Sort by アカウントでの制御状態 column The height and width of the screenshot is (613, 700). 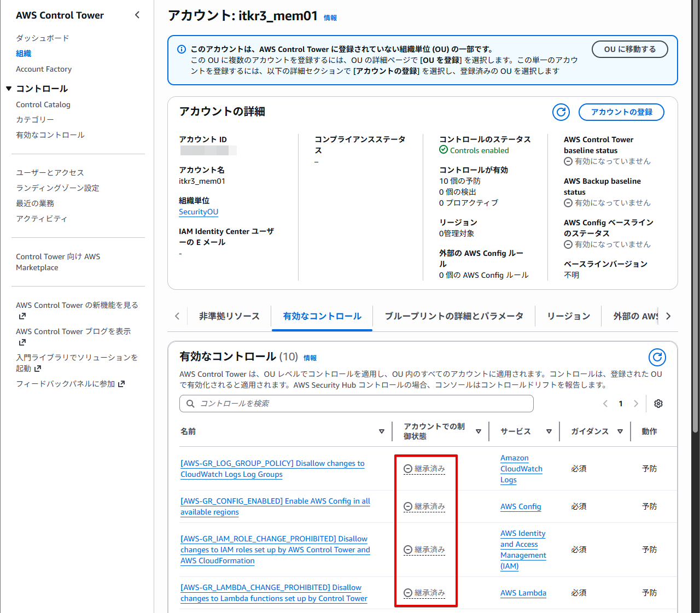click(x=479, y=431)
